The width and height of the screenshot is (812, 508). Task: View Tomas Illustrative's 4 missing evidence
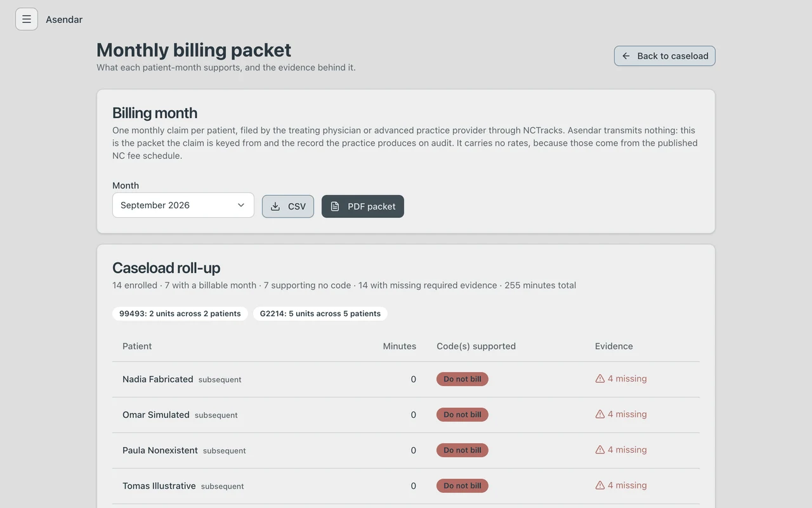click(621, 485)
